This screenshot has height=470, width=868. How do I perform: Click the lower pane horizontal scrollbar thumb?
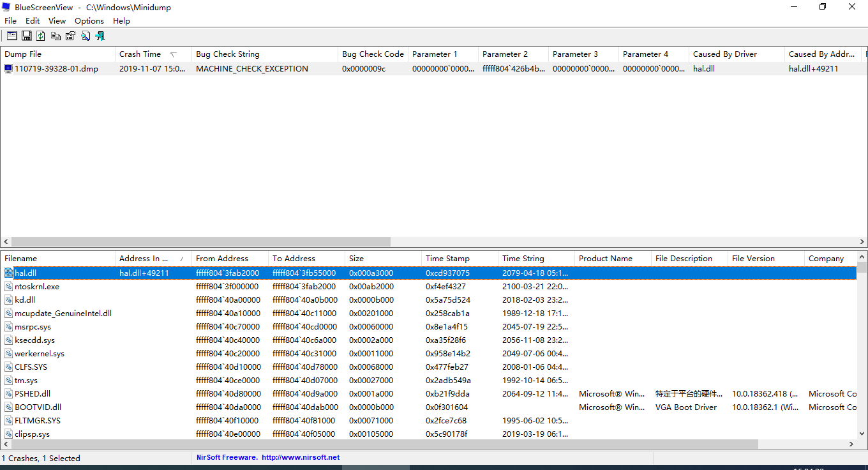(384, 444)
